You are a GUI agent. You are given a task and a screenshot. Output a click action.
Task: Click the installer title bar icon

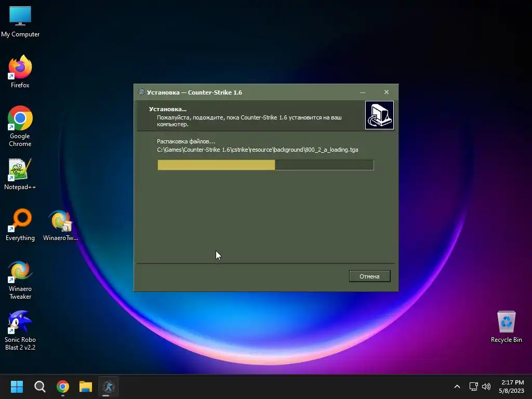[x=141, y=92]
